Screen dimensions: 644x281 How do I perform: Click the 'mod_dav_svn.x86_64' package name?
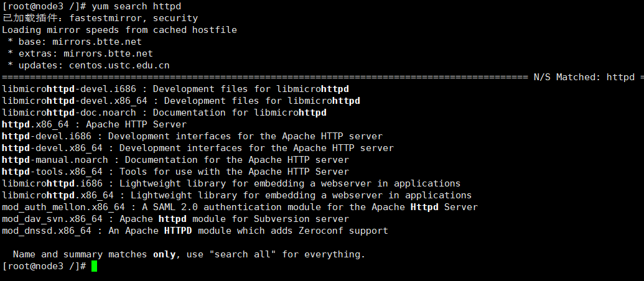pos(52,219)
